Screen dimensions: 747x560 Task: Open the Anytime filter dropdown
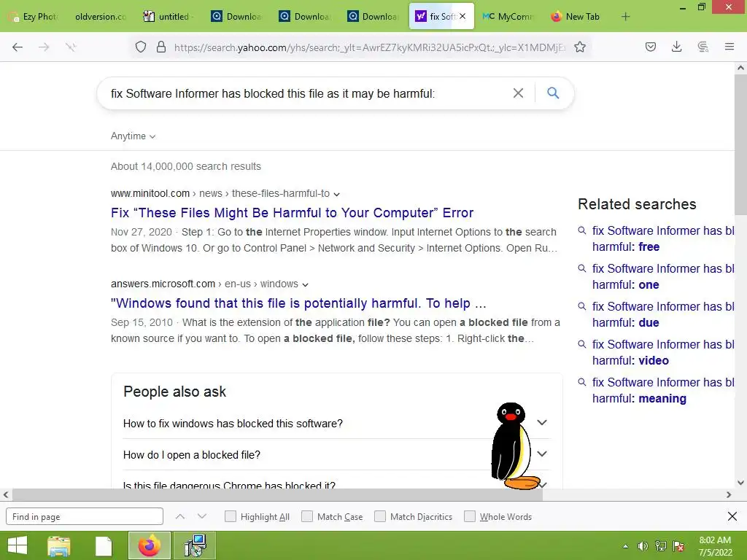[133, 136]
